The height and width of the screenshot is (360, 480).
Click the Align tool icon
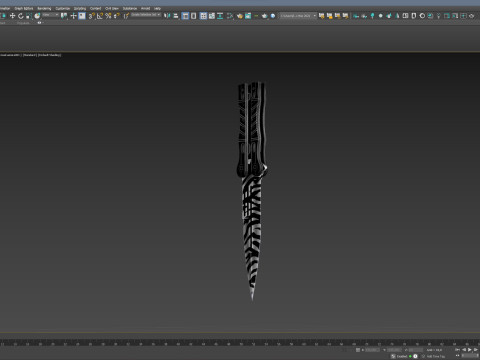click(176, 16)
